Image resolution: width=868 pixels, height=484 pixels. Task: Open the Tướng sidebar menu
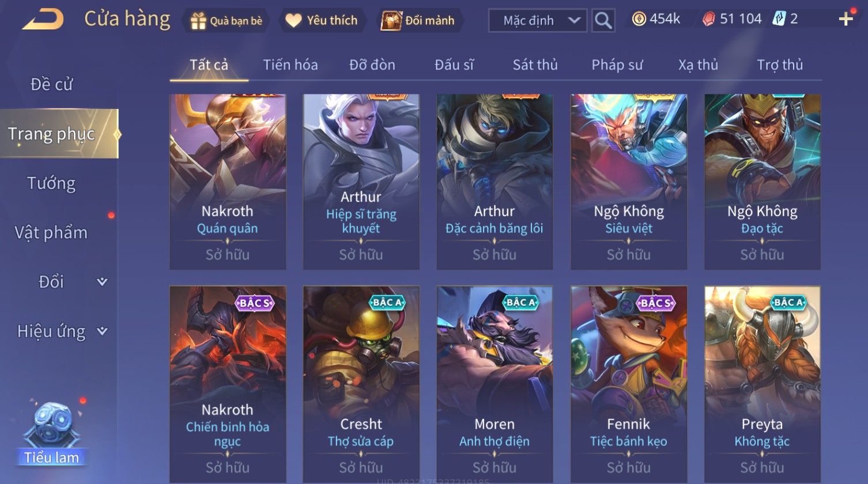51,183
